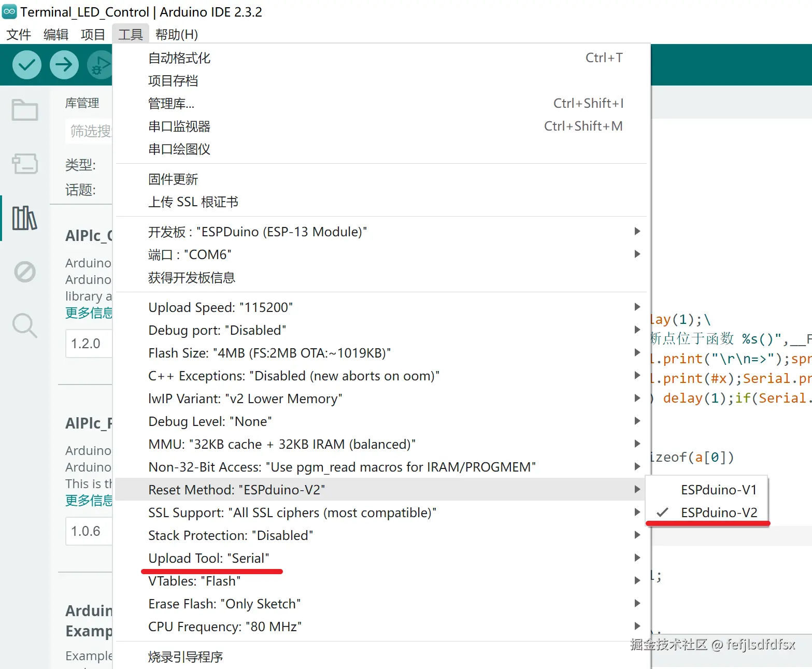Click the Upload arrow button
This screenshot has height=669, width=812.
(x=64, y=65)
